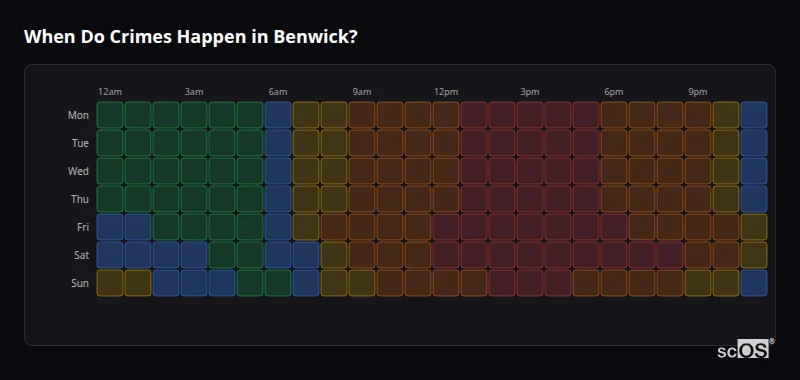Select the Sunday 2am blue cell
The image size is (800, 380).
coord(166,283)
